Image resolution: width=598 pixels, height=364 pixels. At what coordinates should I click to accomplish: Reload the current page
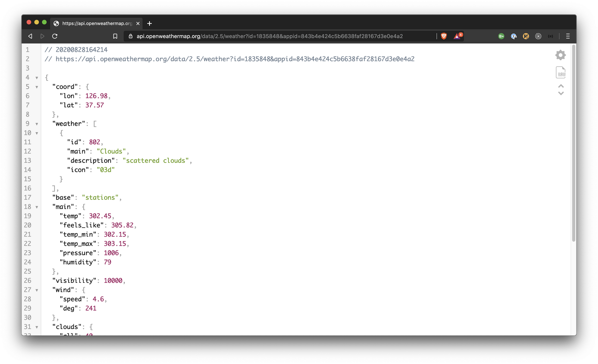pos(55,36)
